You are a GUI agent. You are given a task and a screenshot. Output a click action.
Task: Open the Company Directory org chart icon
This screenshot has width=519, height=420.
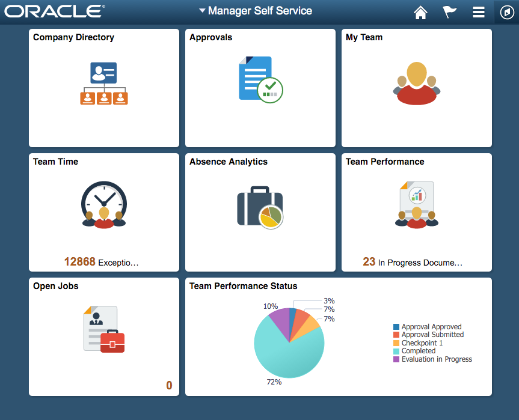click(x=103, y=84)
